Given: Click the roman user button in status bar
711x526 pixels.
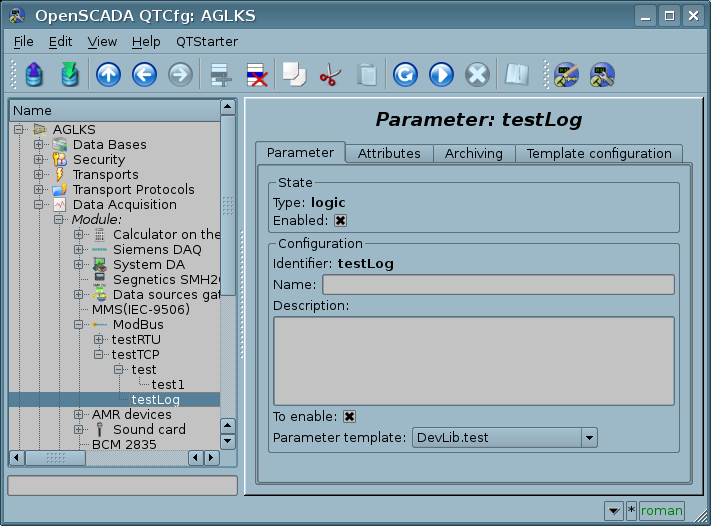Looking at the screenshot, I should (662, 510).
